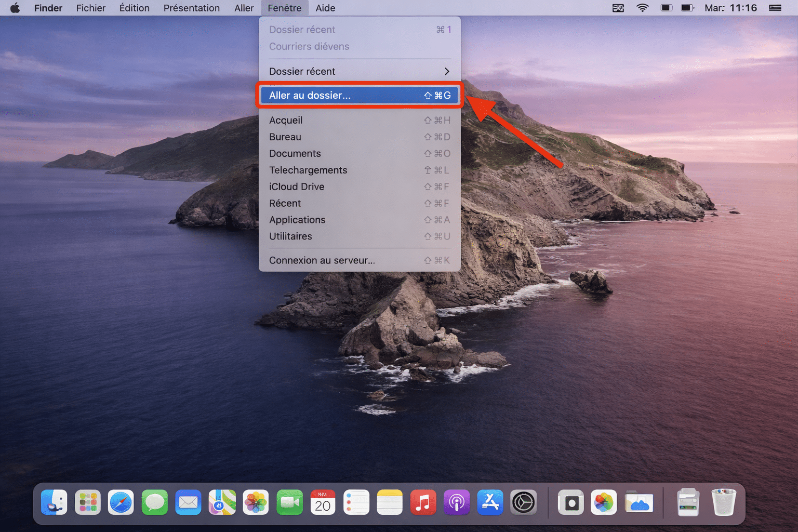Screen dimensions: 798x532
Task: Start FaceTime from the Dock
Action: pyautogui.click(x=289, y=502)
